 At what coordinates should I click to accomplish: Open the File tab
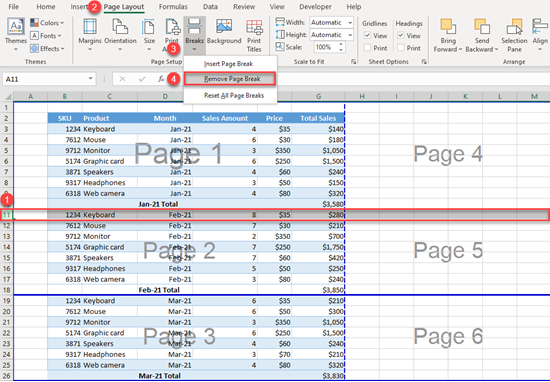13,7
